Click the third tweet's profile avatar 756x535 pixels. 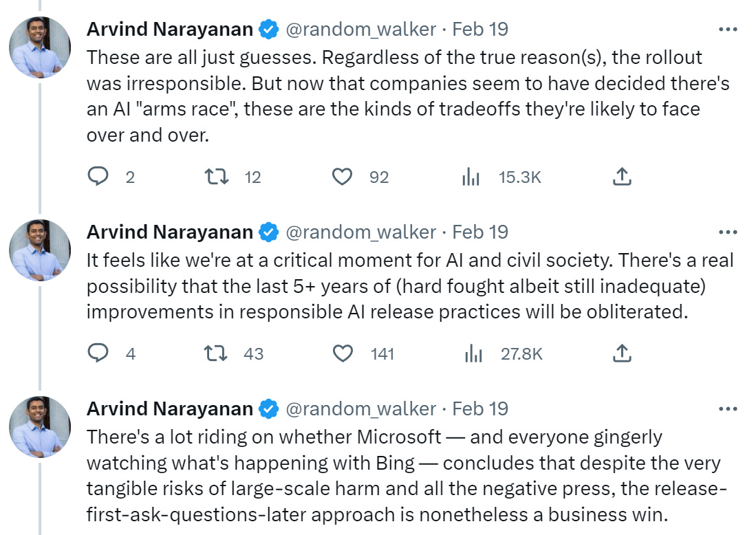coord(39,427)
